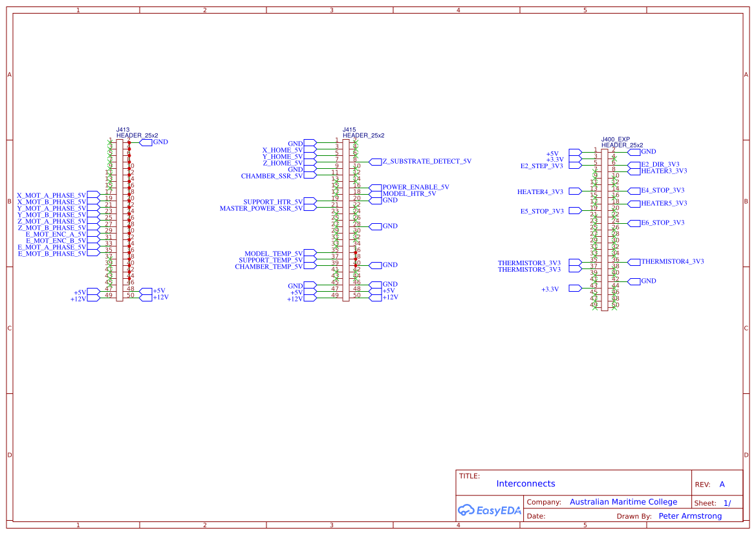Click the HEATER4_3V3 net label
The height and width of the screenshot is (535, 756).
pos(541,192)
